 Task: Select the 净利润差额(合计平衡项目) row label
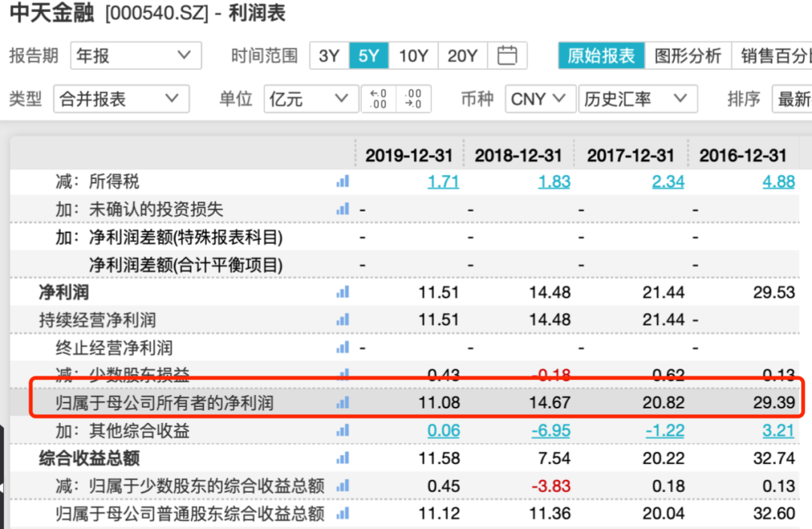(186, 266)
